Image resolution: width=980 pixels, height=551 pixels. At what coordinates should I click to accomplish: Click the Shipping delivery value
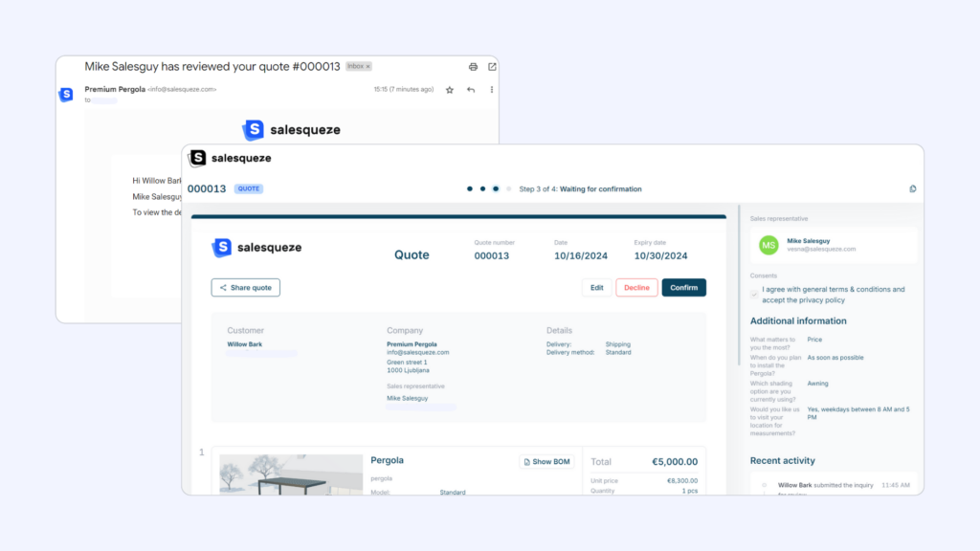pos(618,344)
